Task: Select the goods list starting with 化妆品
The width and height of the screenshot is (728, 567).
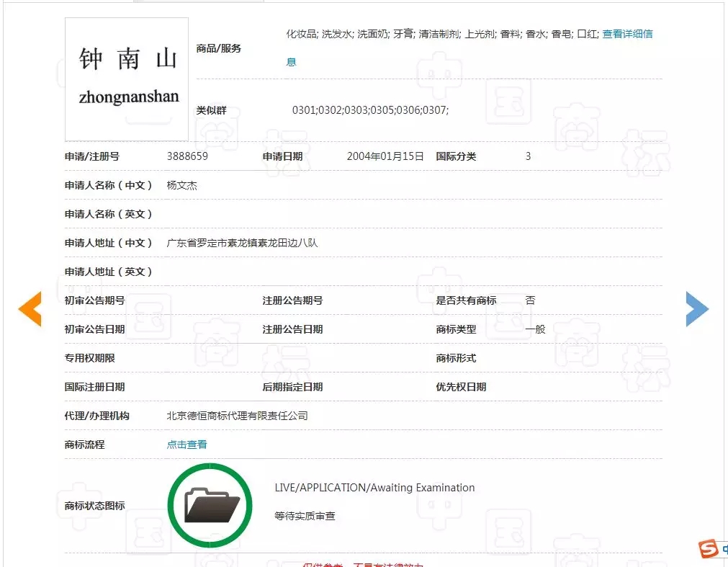Action: [x=442, y=34]
